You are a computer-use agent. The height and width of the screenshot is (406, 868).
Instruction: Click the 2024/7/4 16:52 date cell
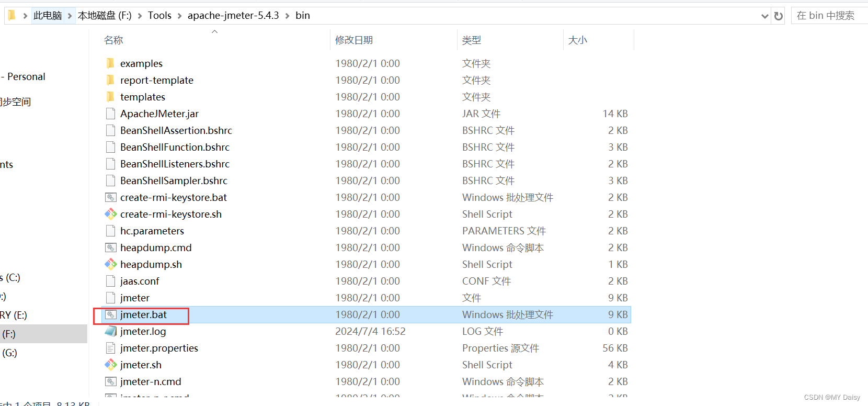[x=371, y=331]
